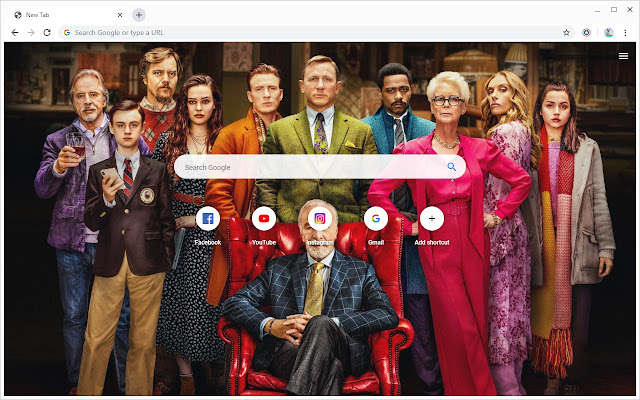This screenshot has width=640, height=400.
Task: Minimize the Chrome window
Action: point(597,10)
